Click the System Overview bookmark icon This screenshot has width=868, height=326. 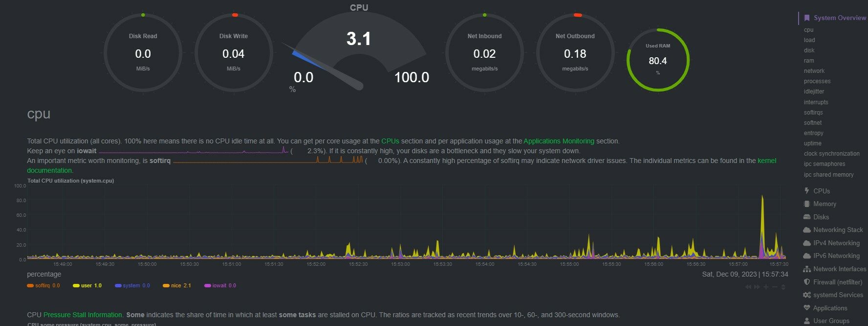[x=807, y=18]
